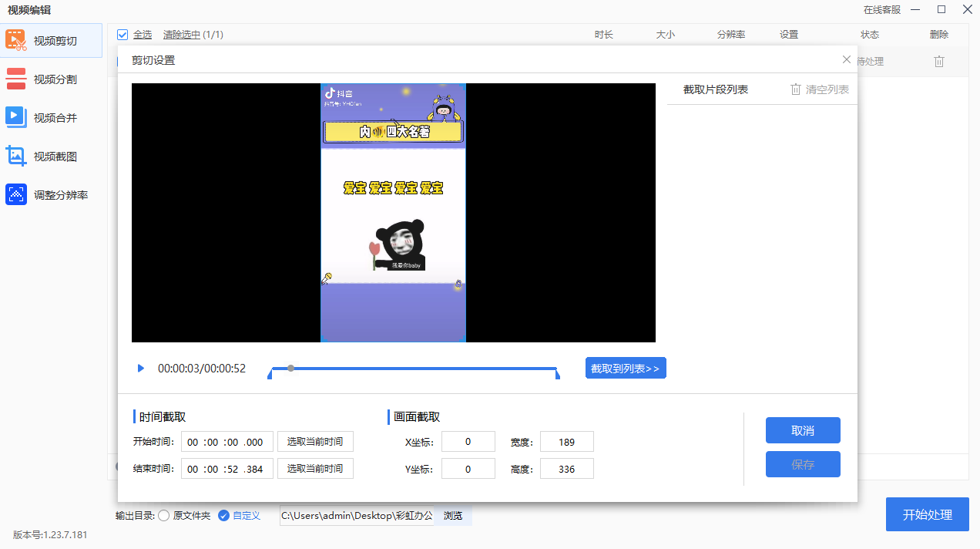Open the 调整分辨率 resolution tool
The width and height of the screenshot is (980, 549).
click(51, 195)
